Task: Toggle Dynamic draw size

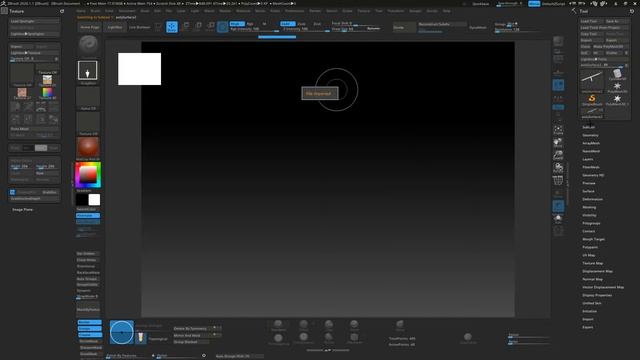Action: point(373,29)
